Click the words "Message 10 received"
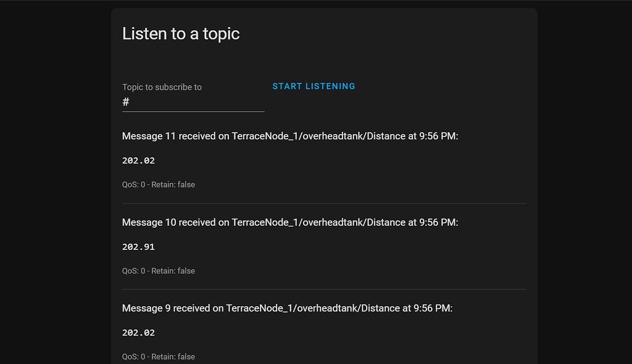632x364 pixels. pos(169,223)
